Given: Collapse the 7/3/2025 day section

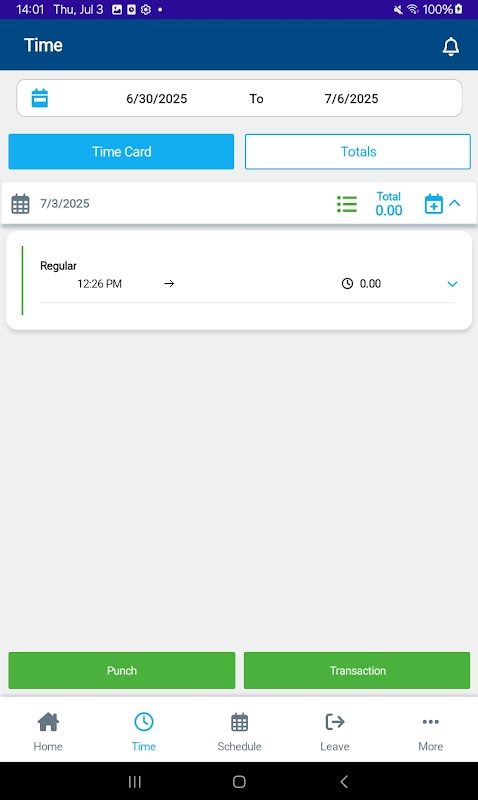Looking at the screenshot, I should [455, 203].
